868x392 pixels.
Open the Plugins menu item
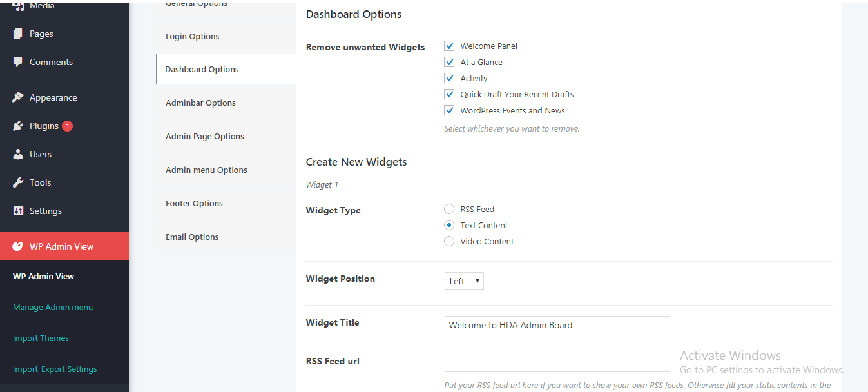64,126
